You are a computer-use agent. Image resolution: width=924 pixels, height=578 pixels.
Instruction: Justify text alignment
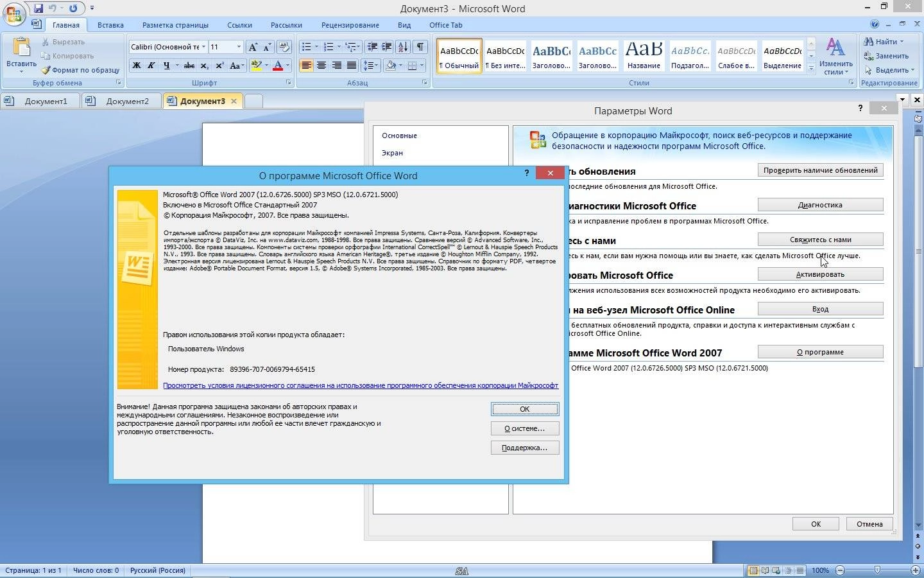pos(351,66)
